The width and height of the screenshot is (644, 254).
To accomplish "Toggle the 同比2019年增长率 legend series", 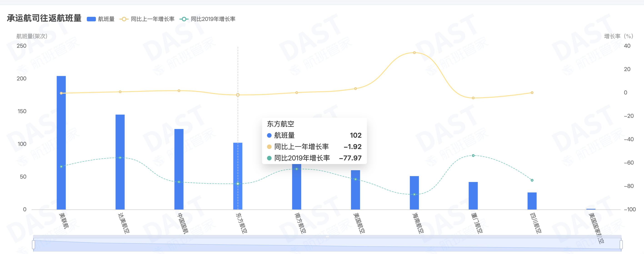I will click(x=207, y=19).
